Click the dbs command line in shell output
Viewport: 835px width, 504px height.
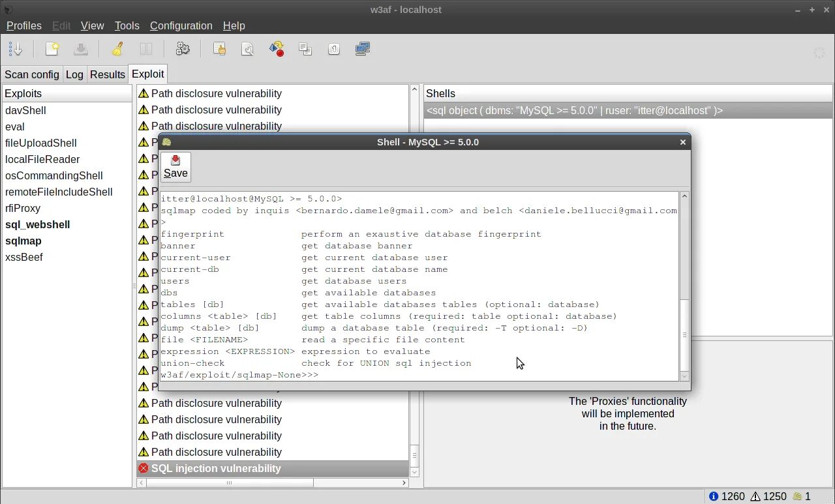[x=298, y=293]
